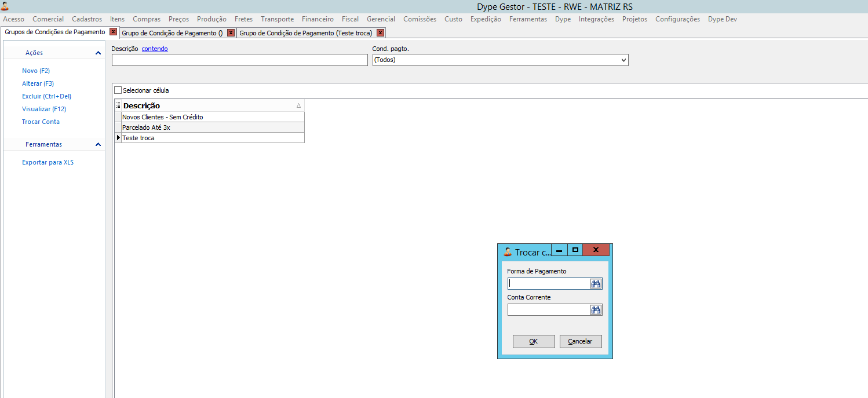Open the Configurações menu
This screenshot has width=868, height=398.
[677, 19]
